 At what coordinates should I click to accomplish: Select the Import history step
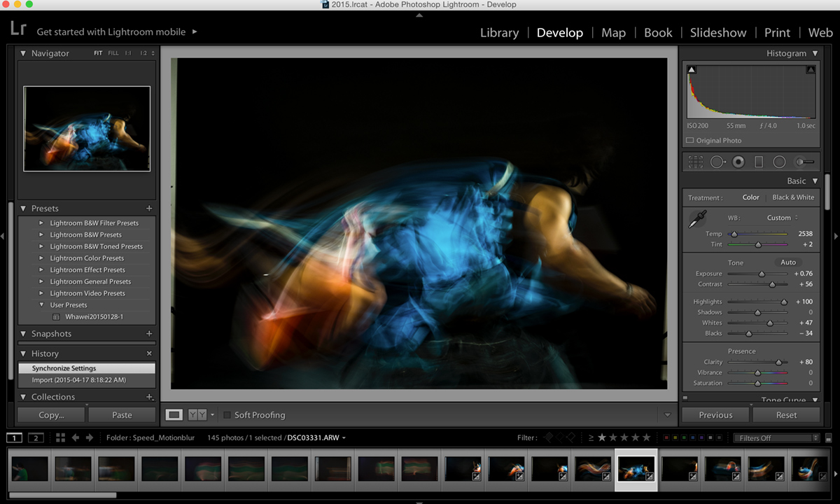click(x=78, y=380)
